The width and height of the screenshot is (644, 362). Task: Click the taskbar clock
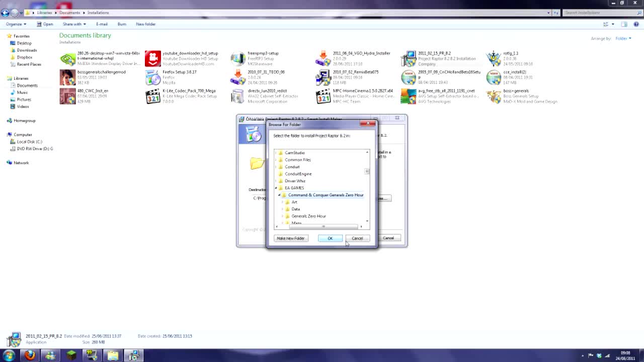click(624, 355)
